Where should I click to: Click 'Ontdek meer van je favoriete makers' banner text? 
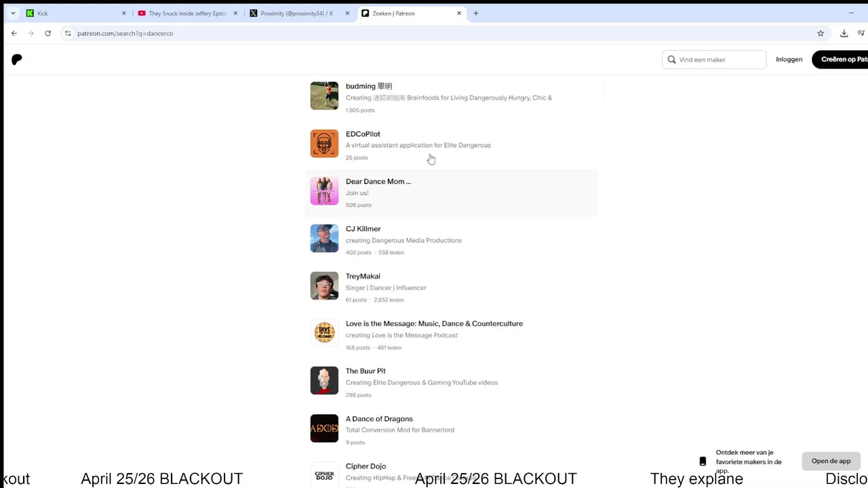pyautogui.click(x=749, y=462)
